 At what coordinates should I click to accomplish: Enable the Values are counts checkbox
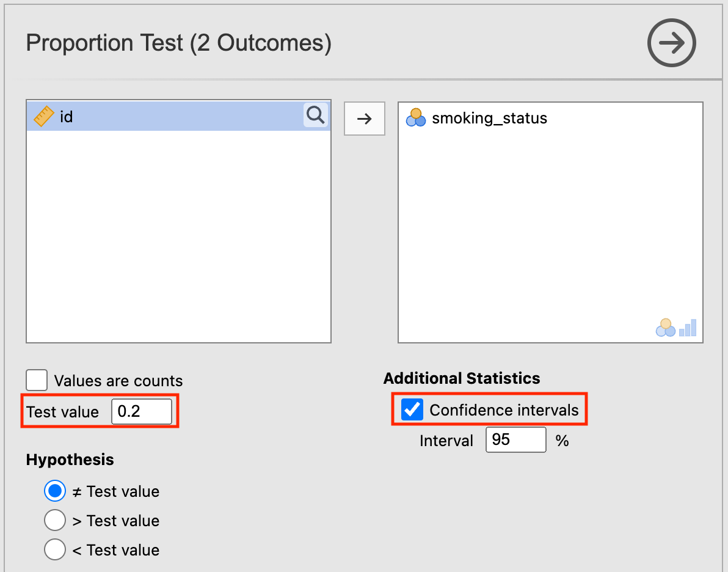click(x=37, y=381)
